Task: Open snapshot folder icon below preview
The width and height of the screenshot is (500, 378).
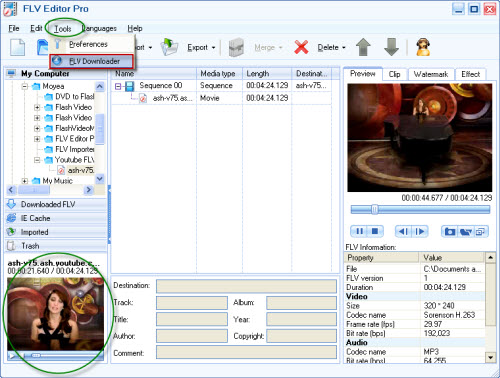Action: click(x=466, y=231)
